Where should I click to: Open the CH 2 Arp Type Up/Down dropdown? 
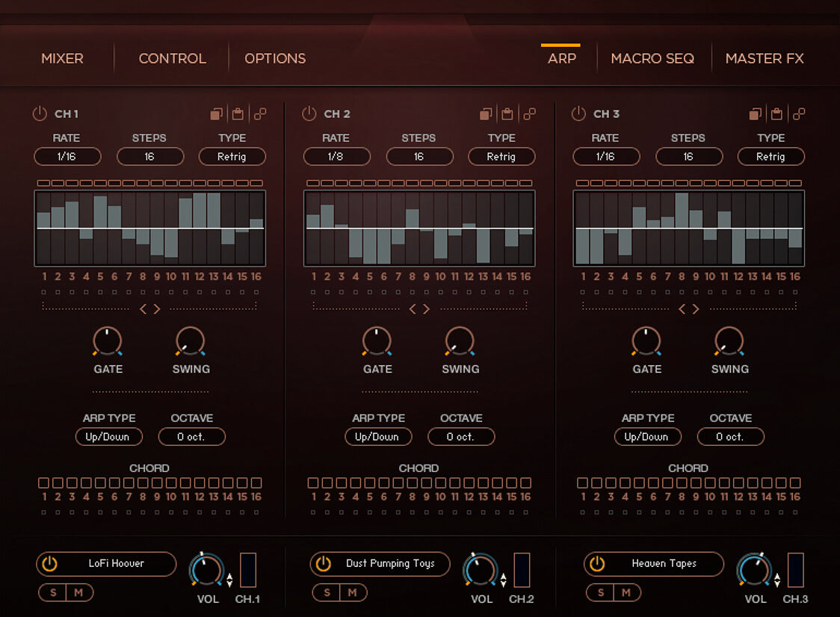tap(377, 437)
